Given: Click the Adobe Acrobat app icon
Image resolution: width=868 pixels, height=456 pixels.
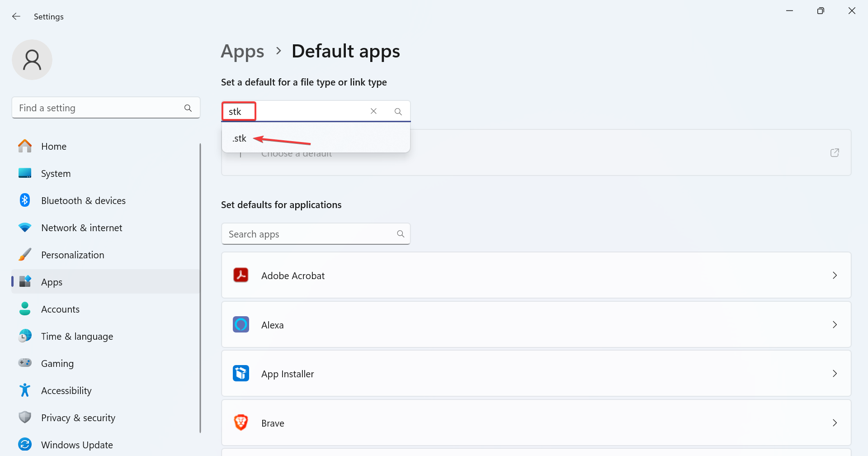Looking at the screenshot, I should click(241, 275).
